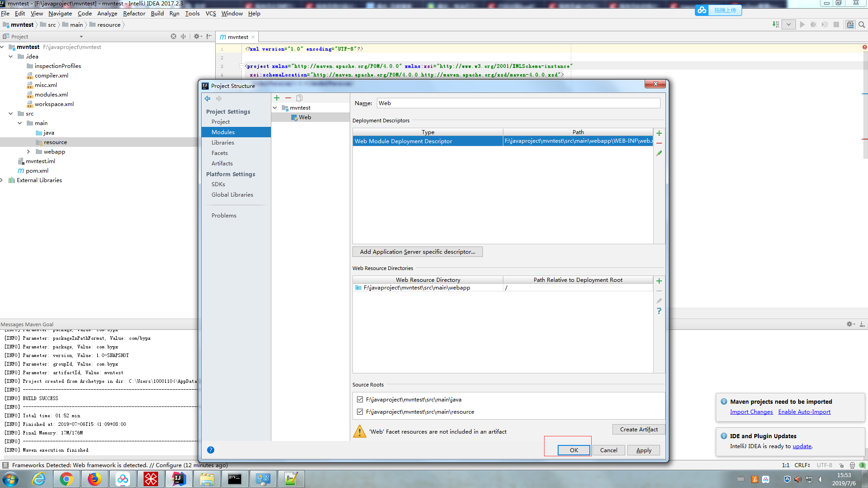Collapse the mvntest project root node
Image resolution: width=868 pixels, height=488 pixels.
pos(2,47)
